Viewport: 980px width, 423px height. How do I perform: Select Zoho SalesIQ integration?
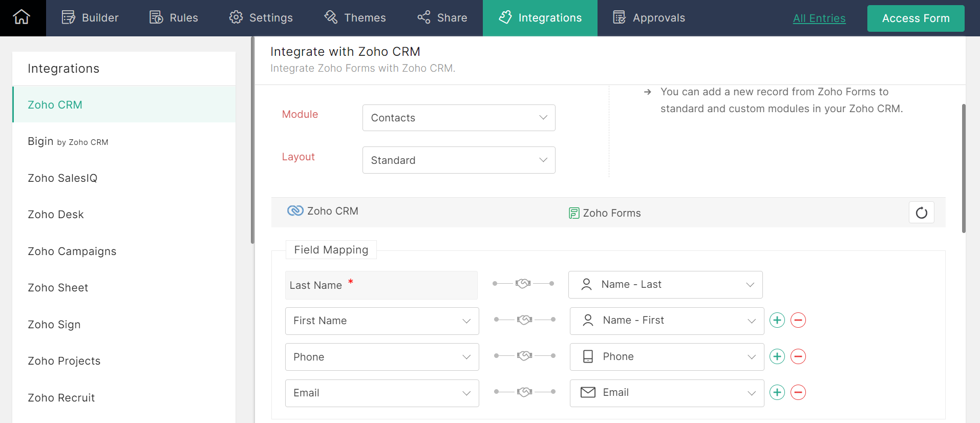[124, 178]
